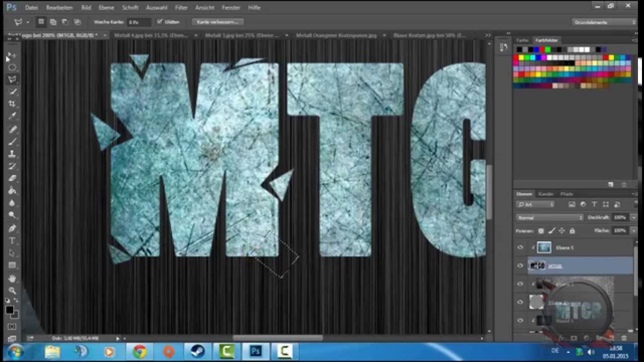Select the Dodge tool
Screen dimensions: 644x362
click(12, 215)
